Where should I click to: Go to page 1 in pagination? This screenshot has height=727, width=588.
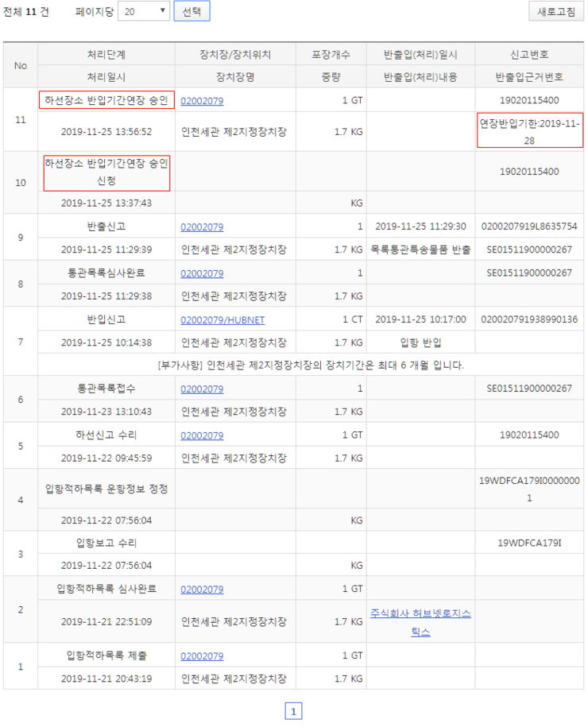[x=293, y=711]
